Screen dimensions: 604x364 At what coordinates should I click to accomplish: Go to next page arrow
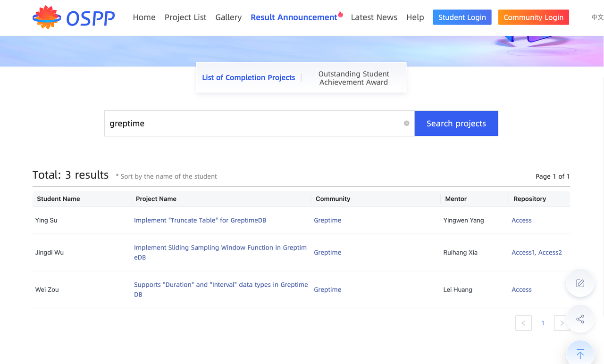[x=562, y=323]
